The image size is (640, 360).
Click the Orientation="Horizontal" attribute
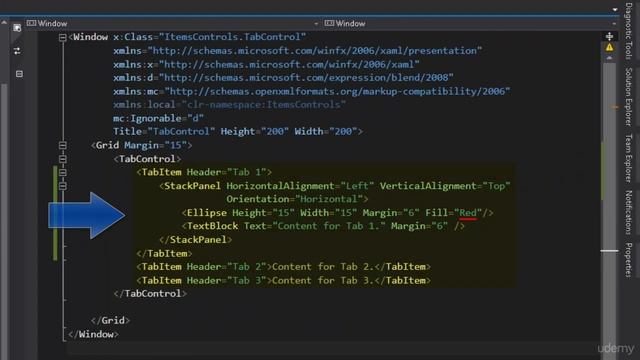[295, 199]
